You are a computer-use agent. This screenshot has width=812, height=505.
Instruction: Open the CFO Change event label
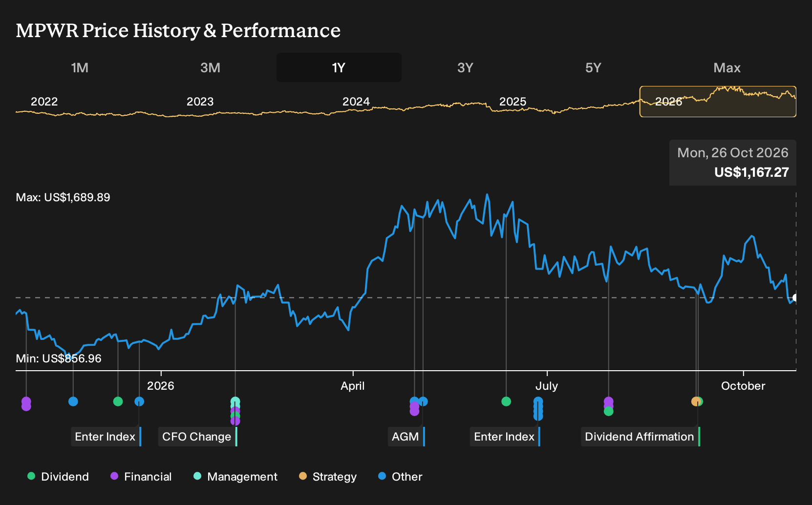[197, 437]
